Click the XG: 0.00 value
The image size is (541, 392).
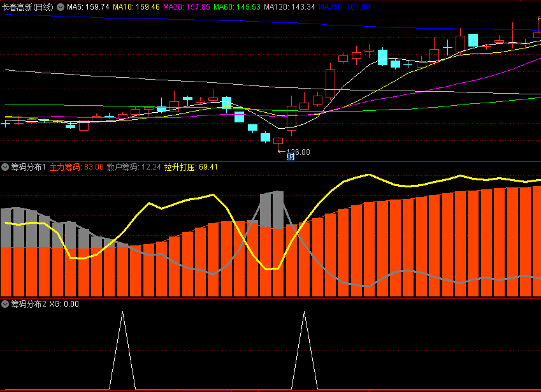point(64,304)
